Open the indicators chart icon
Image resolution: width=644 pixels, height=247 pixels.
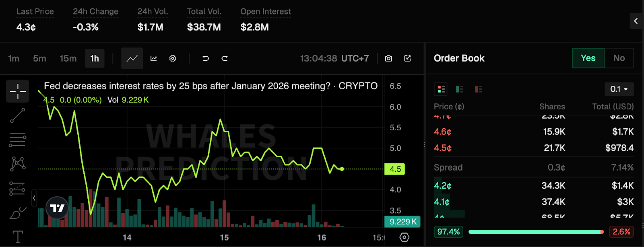[154, 58]
